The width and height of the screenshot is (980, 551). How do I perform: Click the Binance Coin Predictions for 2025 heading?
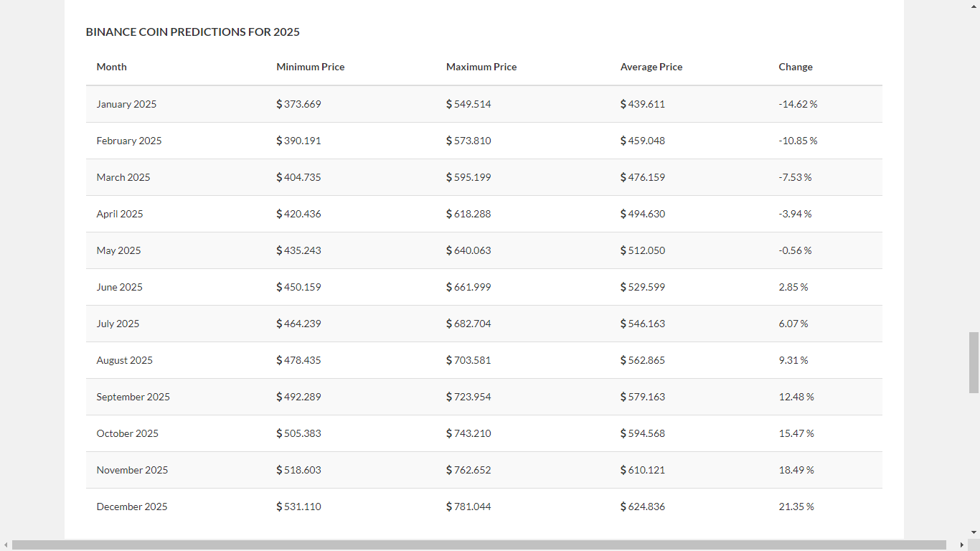point(192,32)
